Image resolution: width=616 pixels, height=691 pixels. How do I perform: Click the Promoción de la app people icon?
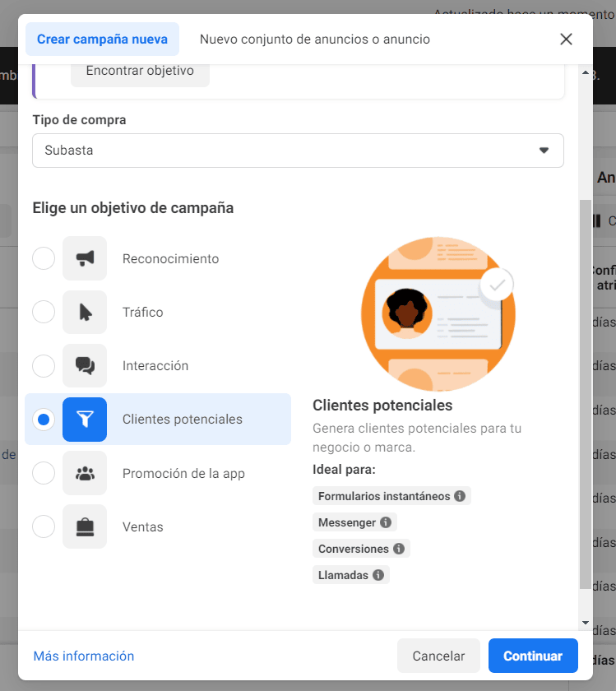[85, 473]
